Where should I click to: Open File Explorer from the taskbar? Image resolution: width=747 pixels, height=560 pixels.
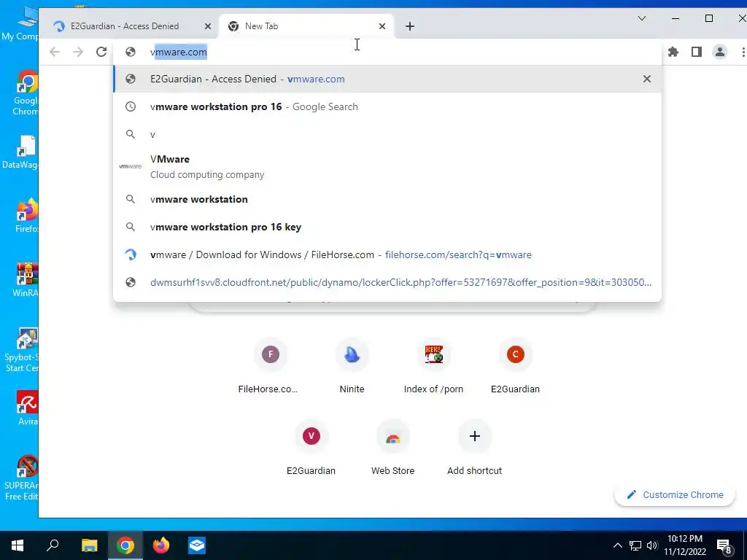pyautogui.click(x=89, y=545)
